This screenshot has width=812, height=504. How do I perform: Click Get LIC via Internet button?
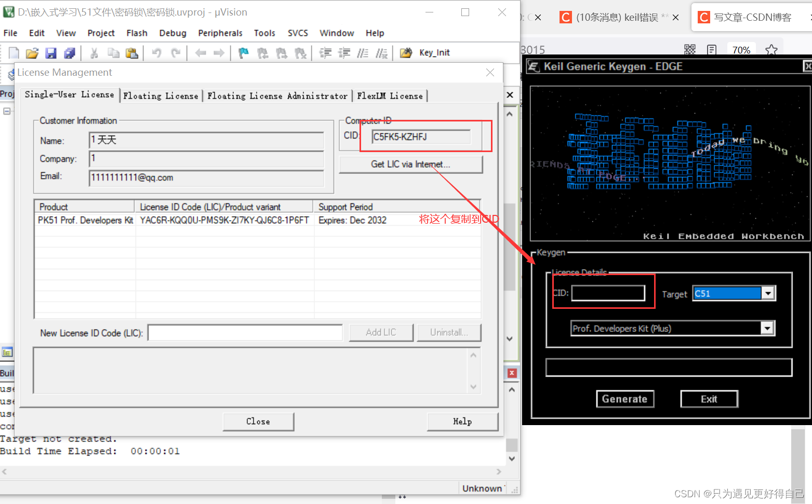410,164
